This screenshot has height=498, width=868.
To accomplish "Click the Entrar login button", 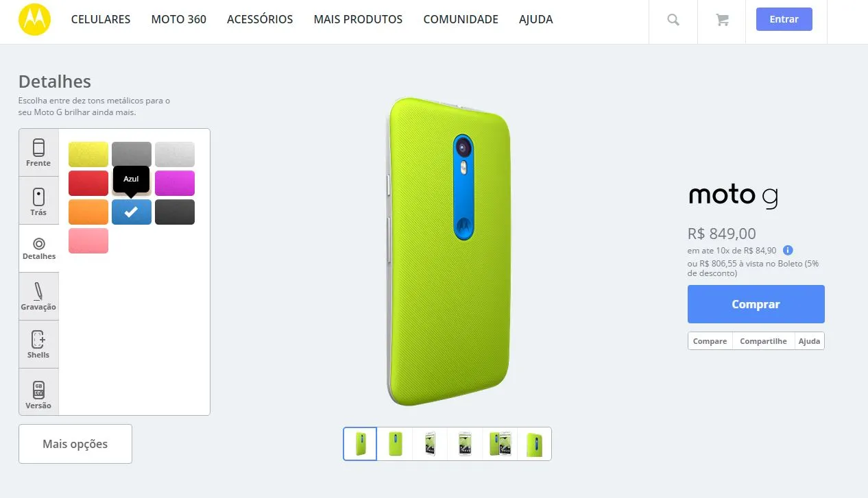I will [784, 19].
